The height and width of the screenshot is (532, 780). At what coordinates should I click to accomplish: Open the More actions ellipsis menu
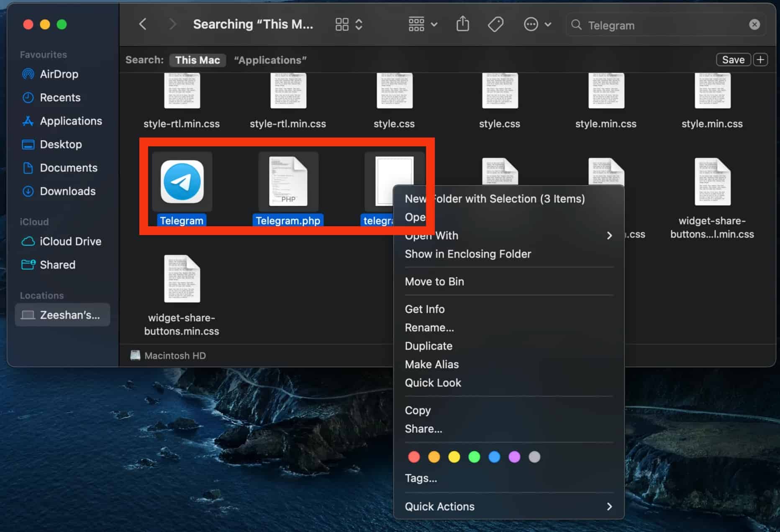tap(537, 24)
